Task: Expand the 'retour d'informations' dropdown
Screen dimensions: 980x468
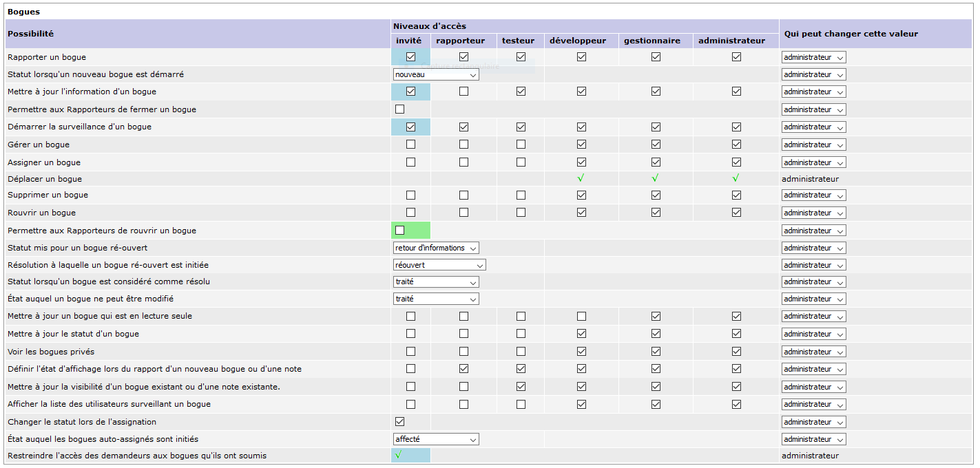Action: pos(436,248)
